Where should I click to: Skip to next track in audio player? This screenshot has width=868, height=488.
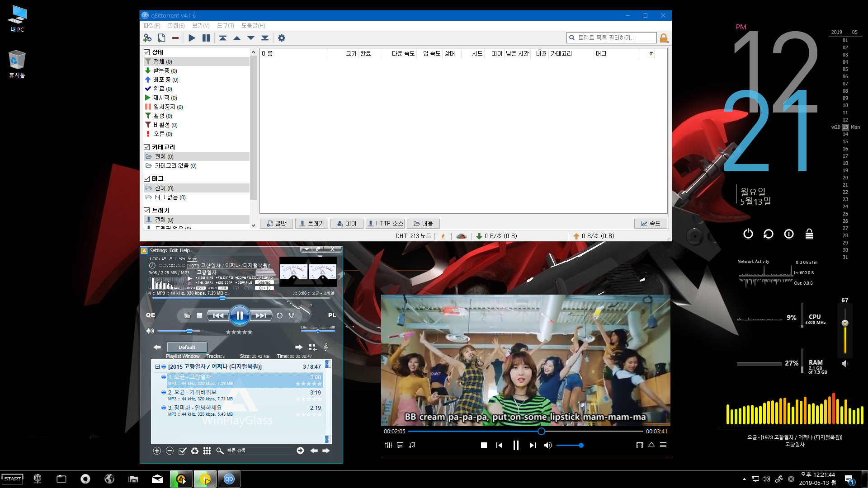point(261,315)
